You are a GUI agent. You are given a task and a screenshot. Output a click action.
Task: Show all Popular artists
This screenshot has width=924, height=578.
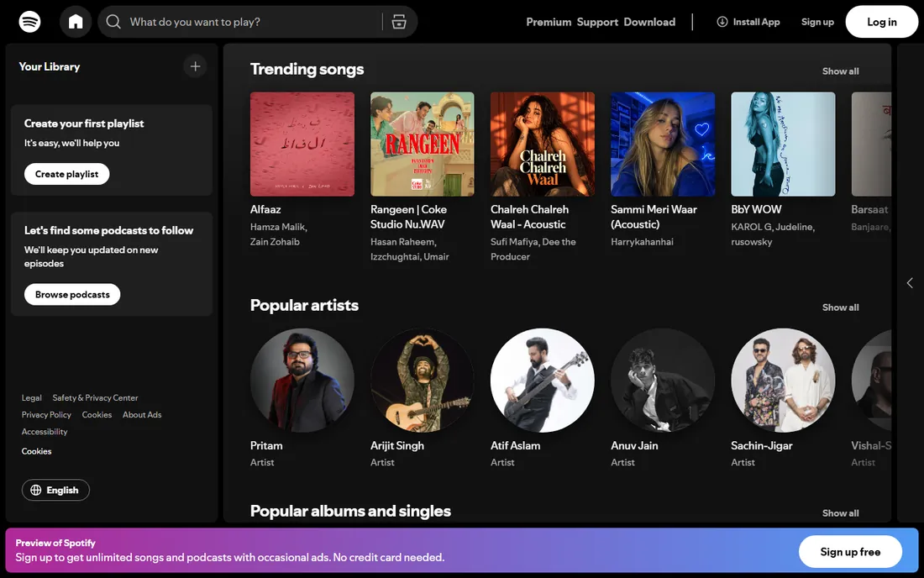tap(840, 307)
